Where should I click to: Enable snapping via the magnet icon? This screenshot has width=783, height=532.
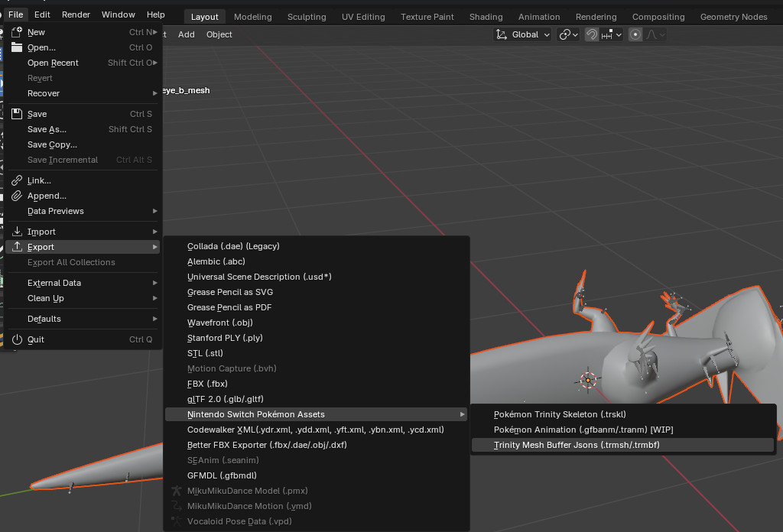(x=591, y=34)
